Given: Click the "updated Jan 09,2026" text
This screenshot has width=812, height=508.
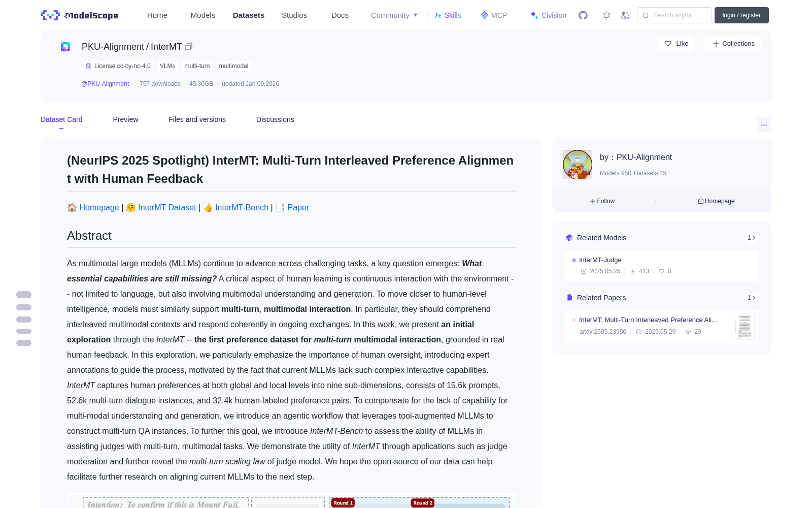Looking at the screenshot, I should click(x=250, y=84).
